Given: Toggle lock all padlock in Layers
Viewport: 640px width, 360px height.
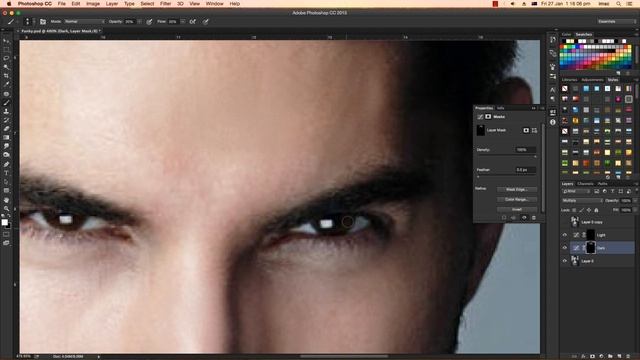Looking at the screenshot, I should click(596, 210).
